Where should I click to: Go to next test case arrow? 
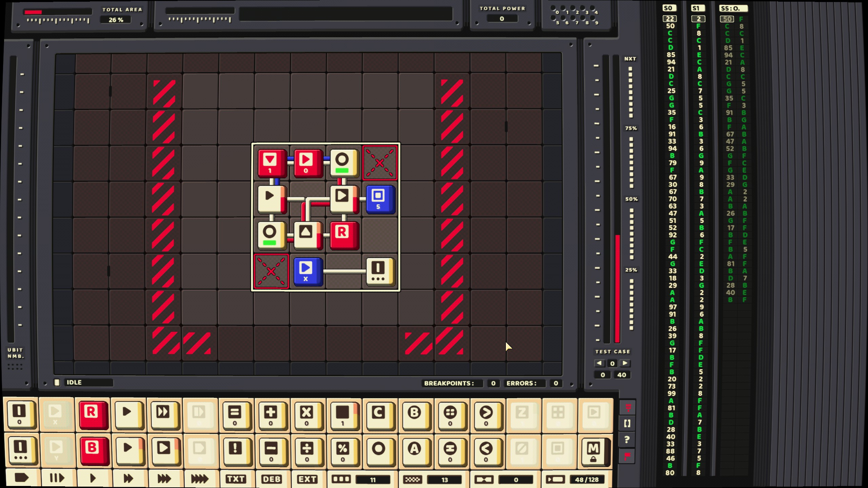pyautogui.click(x=625, y=363)
